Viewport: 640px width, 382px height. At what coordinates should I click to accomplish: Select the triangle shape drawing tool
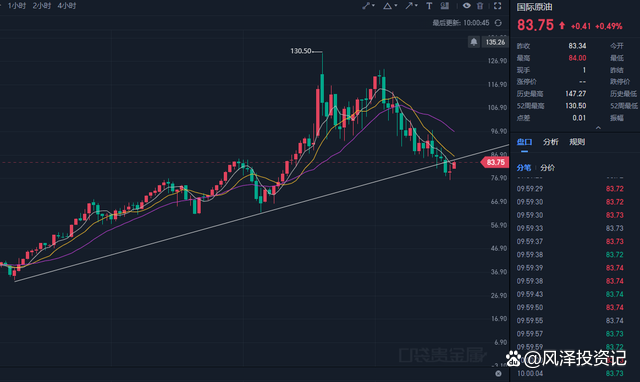387,6
